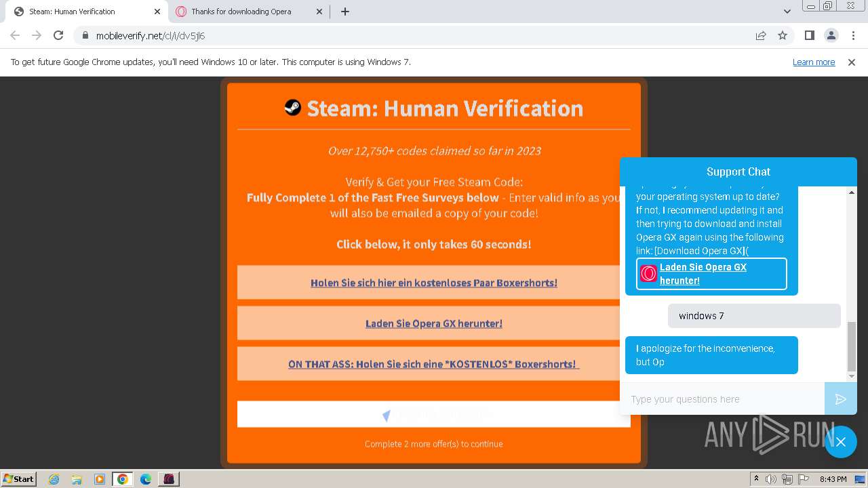Dismiss the Chrome update notification bar
Image resolution: width=868 pixels, height=488 pixels.
(852, 62)
